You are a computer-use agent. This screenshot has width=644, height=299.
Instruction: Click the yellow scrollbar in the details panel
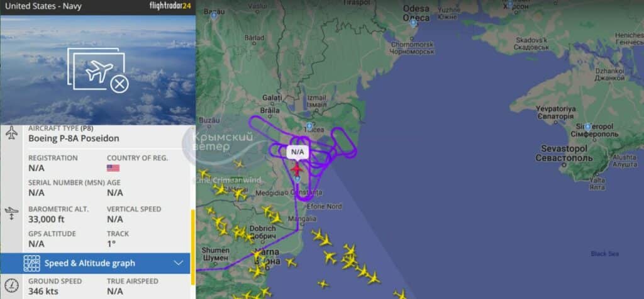click(x=193, y=247)
